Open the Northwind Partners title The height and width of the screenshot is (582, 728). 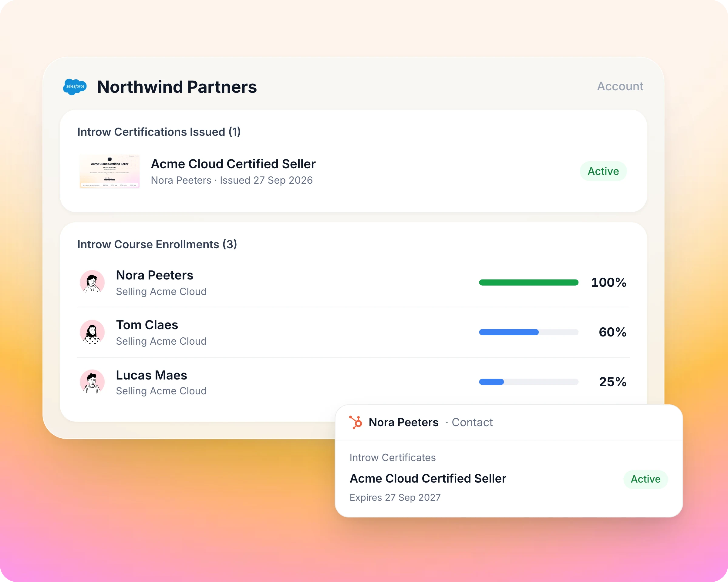click(177, 87)
